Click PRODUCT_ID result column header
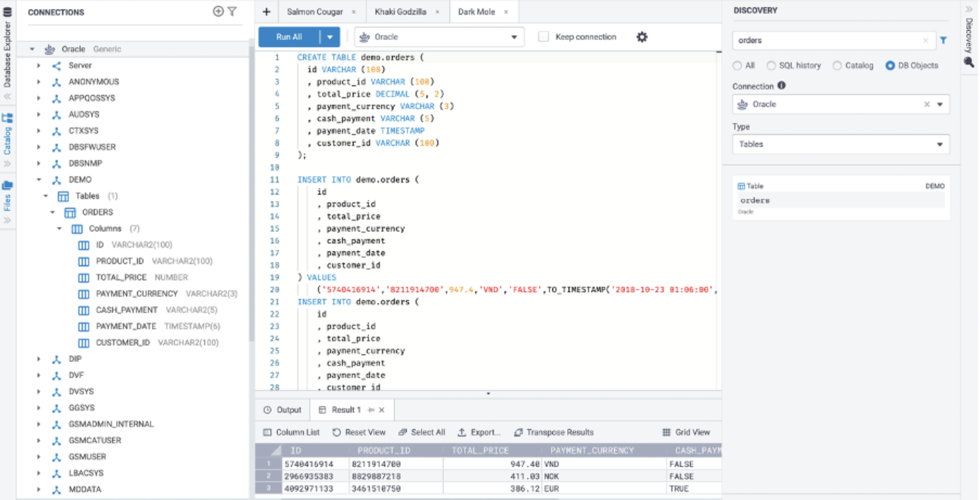 [x=397, y=450]
